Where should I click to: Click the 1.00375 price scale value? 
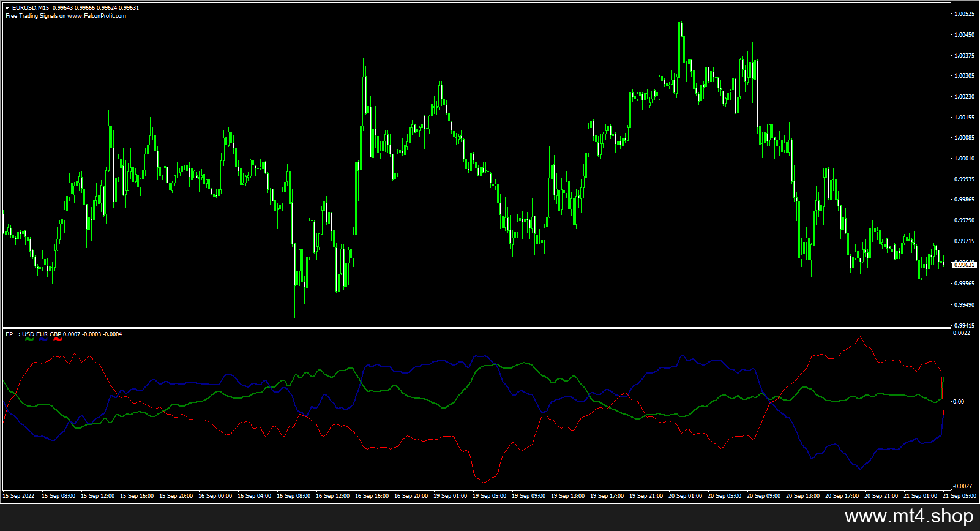pos(965,56)
